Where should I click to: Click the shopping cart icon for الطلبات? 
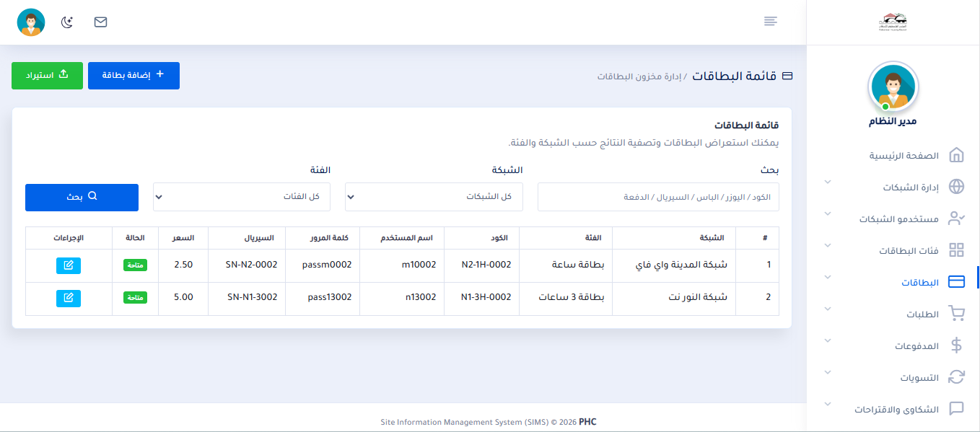956,314
